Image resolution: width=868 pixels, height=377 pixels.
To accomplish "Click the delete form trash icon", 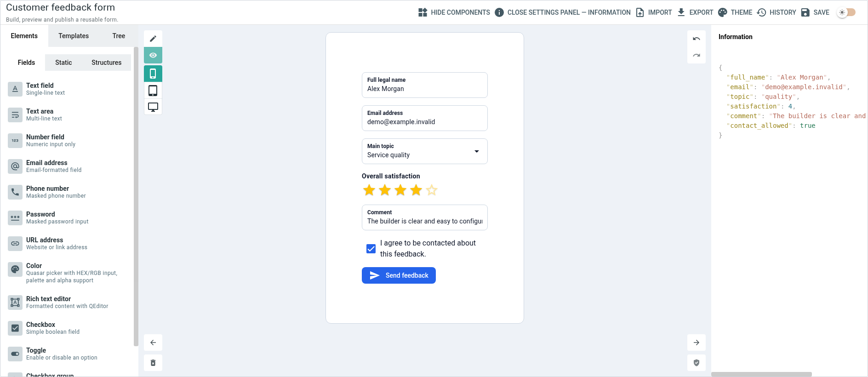I will point(153,363).
